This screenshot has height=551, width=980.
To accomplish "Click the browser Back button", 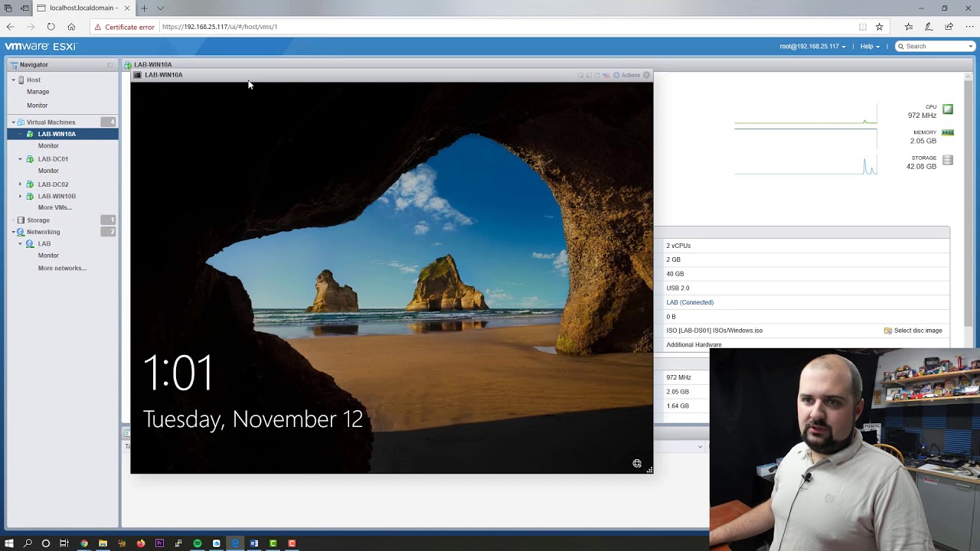I will click(11, 27).
